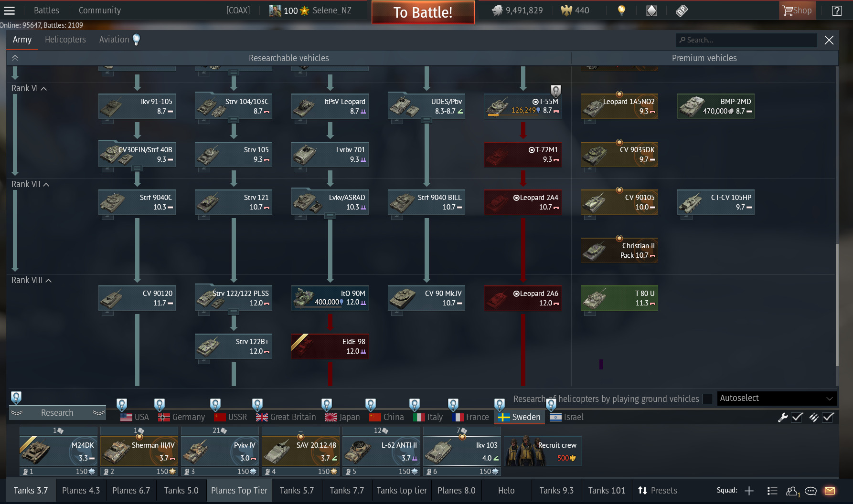Add squad member with plus icon

[749, 491]
